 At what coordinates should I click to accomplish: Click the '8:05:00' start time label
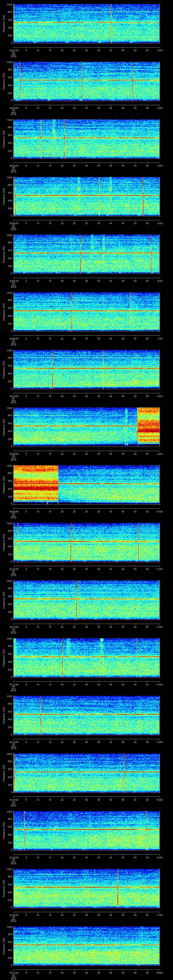click(14, 280)
